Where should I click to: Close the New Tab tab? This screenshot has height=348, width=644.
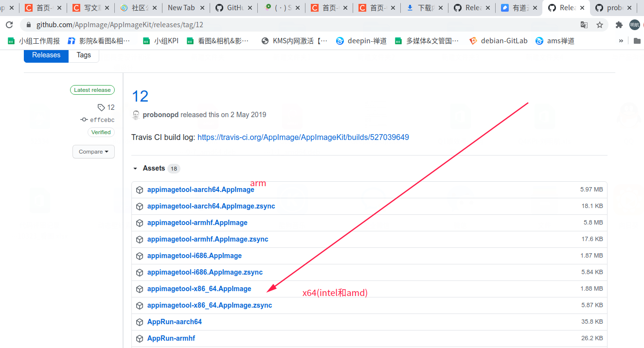[x=202, y=8]
